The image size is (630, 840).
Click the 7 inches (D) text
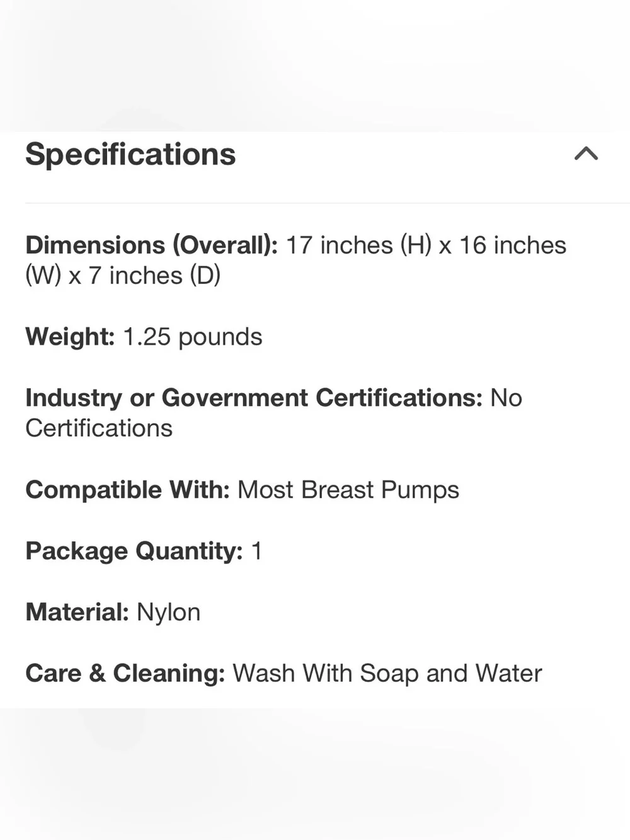pyautogui.click(x=154, y=275)
